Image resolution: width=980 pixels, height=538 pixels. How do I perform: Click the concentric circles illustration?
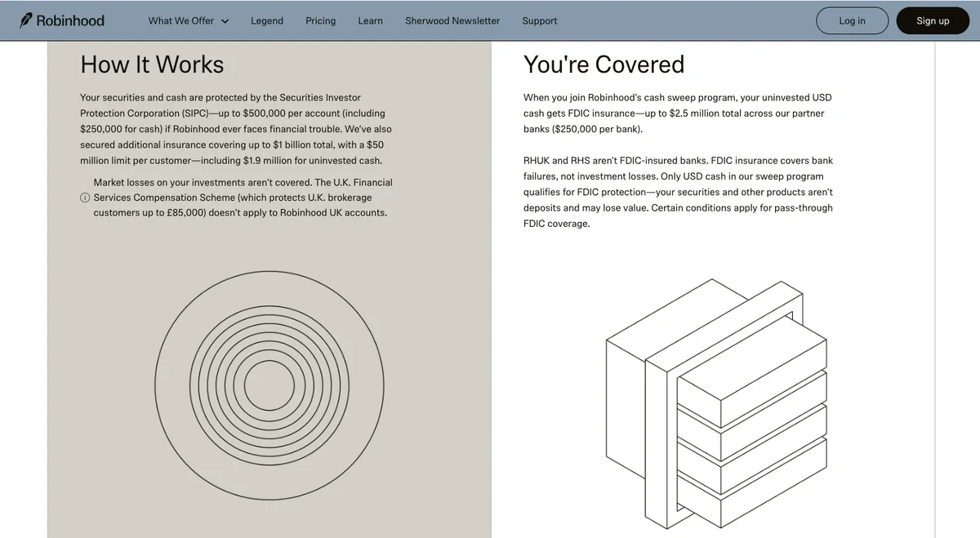269,386
